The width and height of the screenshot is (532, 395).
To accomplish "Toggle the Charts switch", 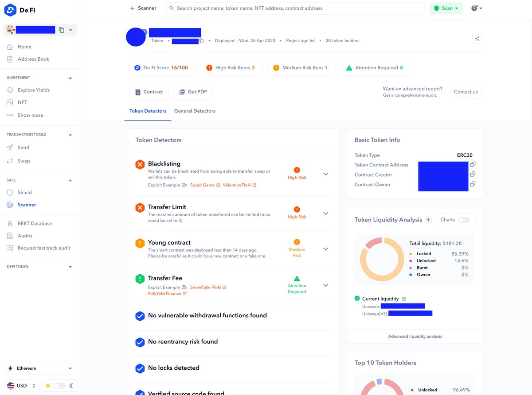I will (x=464, y=220).
